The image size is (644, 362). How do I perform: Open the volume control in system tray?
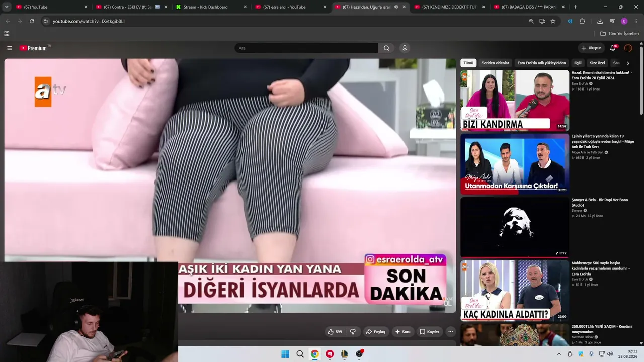(610, 354)
